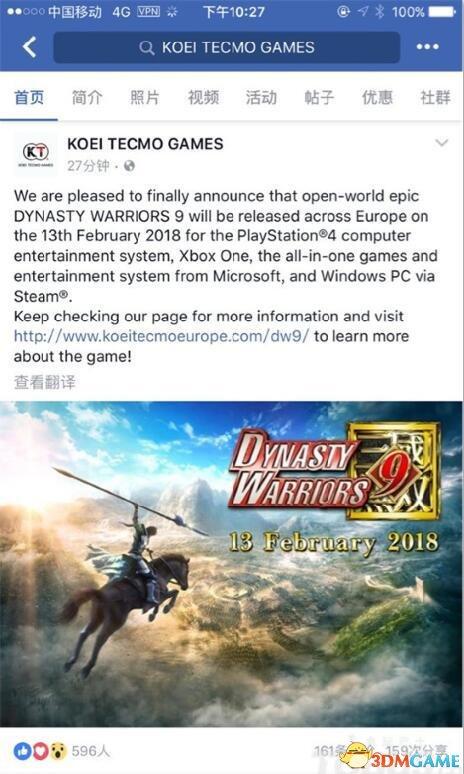
Task: Tap the back arrow icon
Action: 29,47
